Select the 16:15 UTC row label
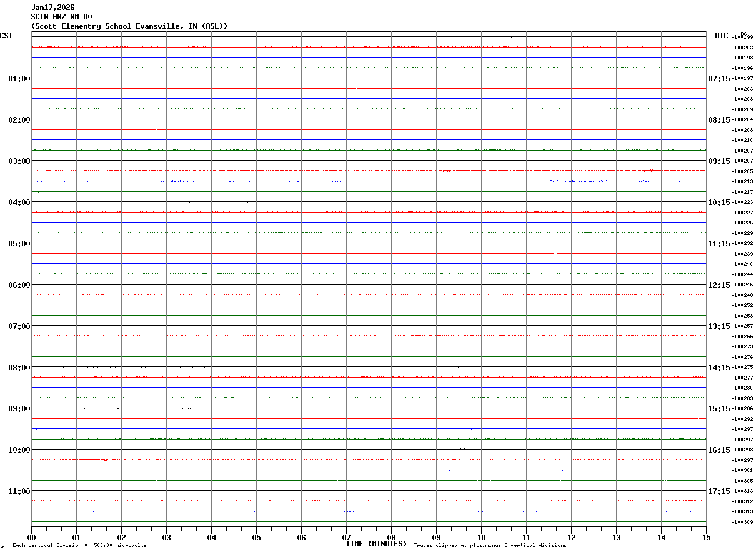756x554 pixels. click(719, 450)
